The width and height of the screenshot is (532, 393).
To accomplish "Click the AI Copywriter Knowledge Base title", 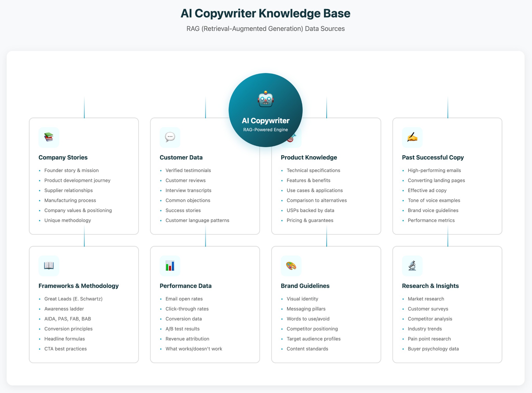I will 266,14.
